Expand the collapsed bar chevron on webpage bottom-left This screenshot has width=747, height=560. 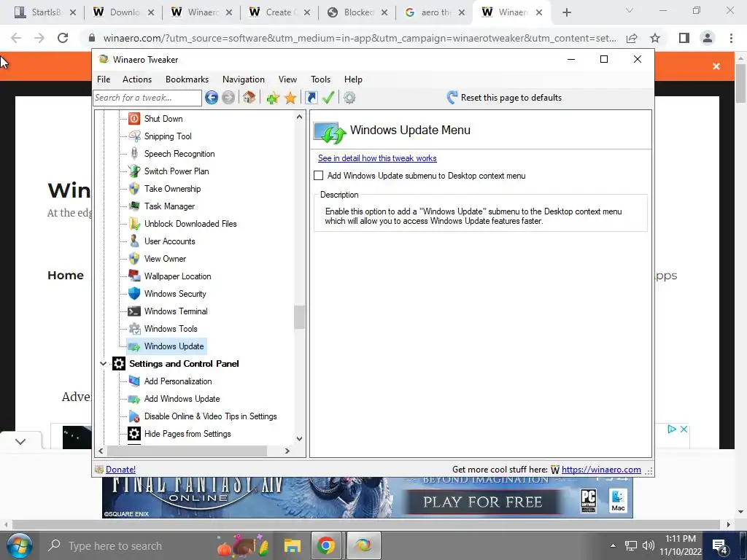pos(20,441)
